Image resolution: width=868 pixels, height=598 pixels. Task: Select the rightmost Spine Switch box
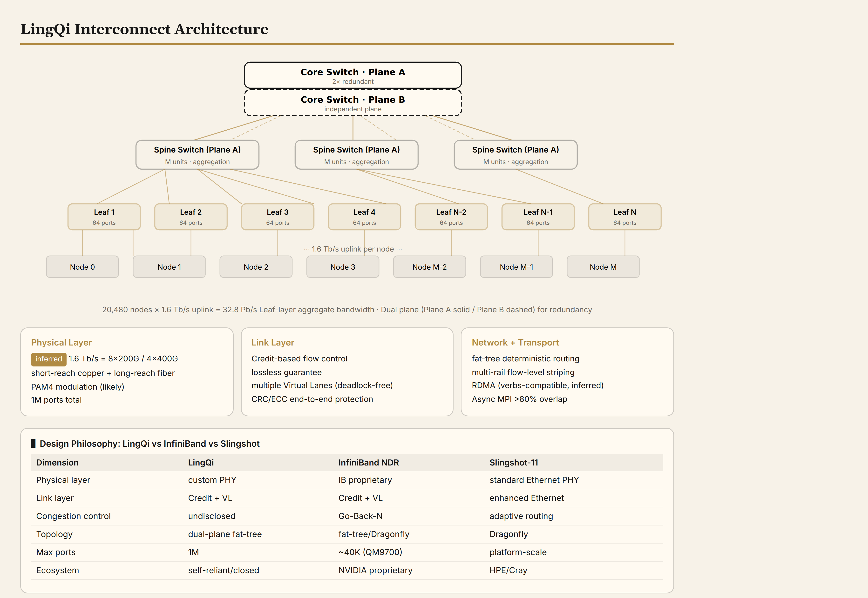[515, 155]
